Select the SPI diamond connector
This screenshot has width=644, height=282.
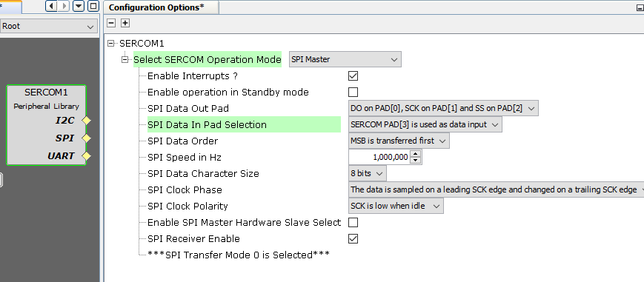[x=86, y=138]
